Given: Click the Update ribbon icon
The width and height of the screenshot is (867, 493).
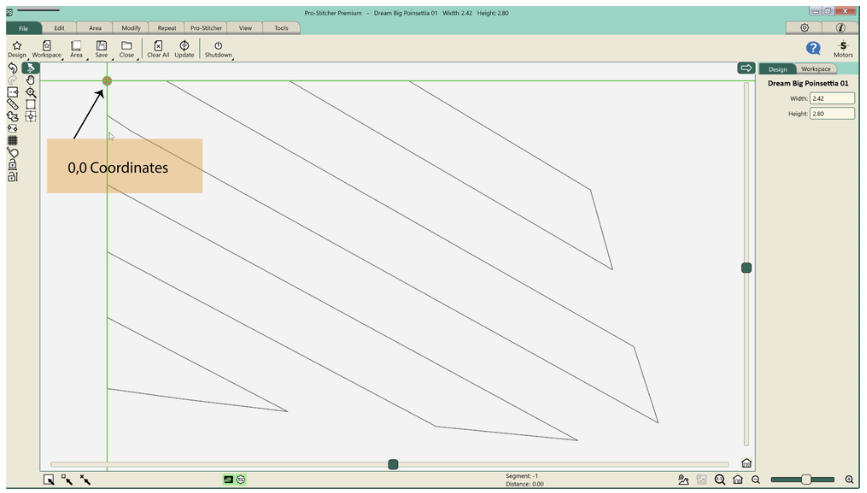Looking at the screenshot, I should (184, 48).
